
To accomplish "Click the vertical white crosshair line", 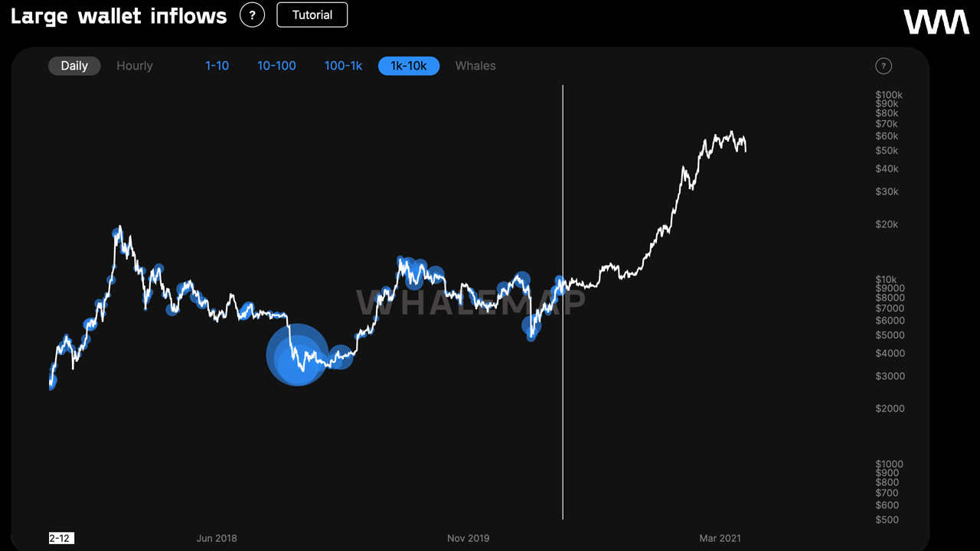I will click(563, 302).
